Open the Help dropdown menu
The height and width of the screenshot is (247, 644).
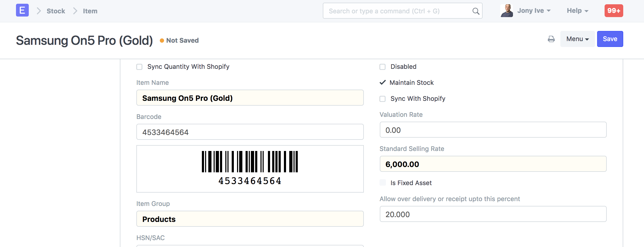[x=577, y=11]
